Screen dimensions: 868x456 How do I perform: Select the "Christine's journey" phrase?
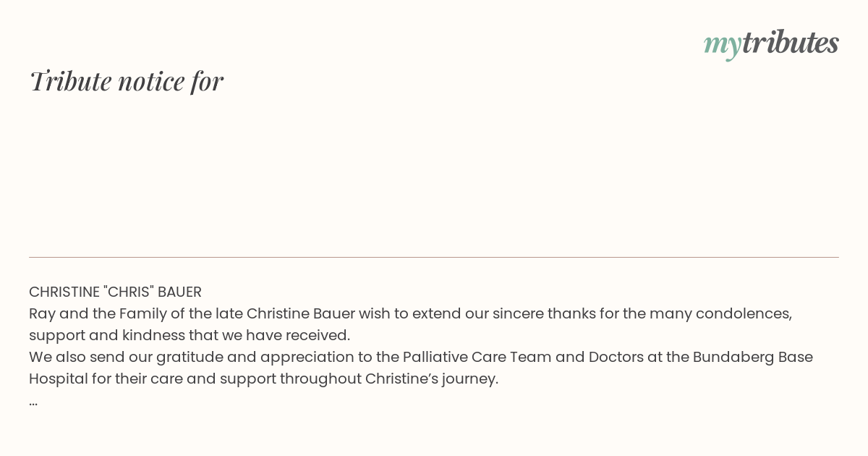pos(432,379)
